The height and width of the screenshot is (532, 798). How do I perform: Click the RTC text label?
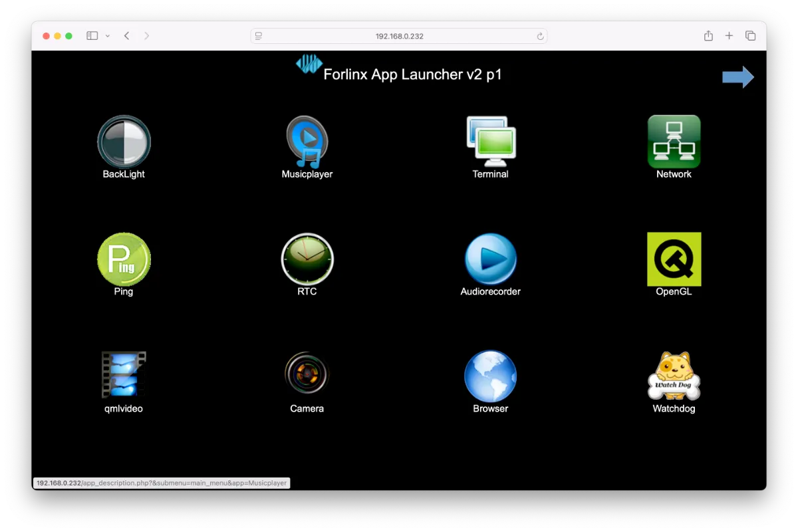click(307, 292)
